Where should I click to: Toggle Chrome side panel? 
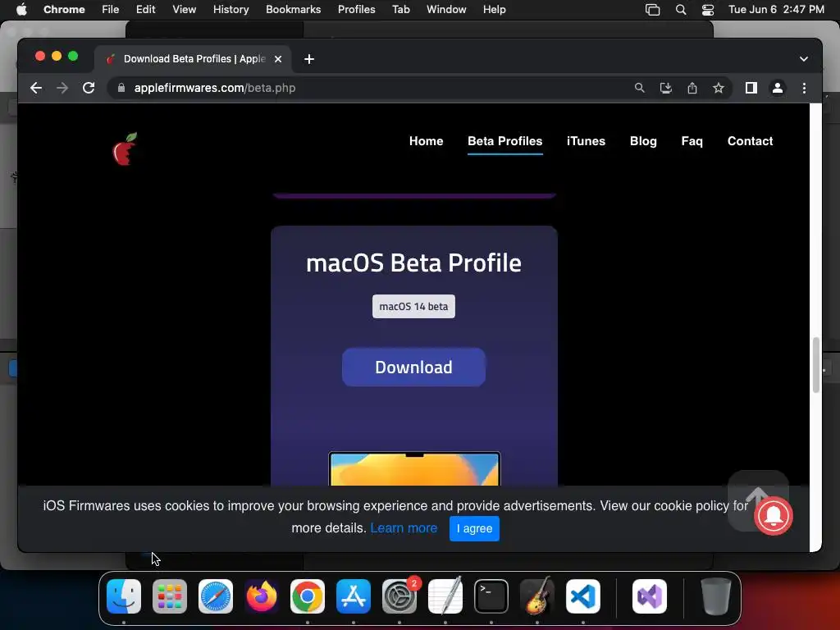coord(751,88)
